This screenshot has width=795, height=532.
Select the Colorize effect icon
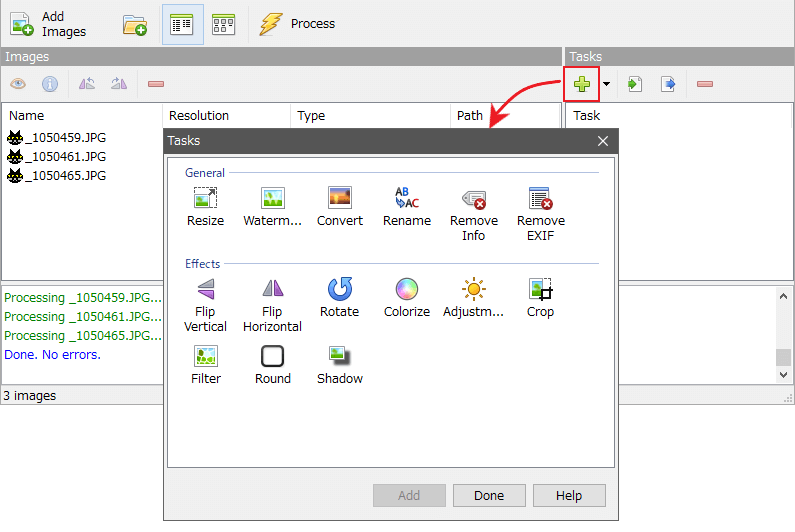(x=406, y=290)
